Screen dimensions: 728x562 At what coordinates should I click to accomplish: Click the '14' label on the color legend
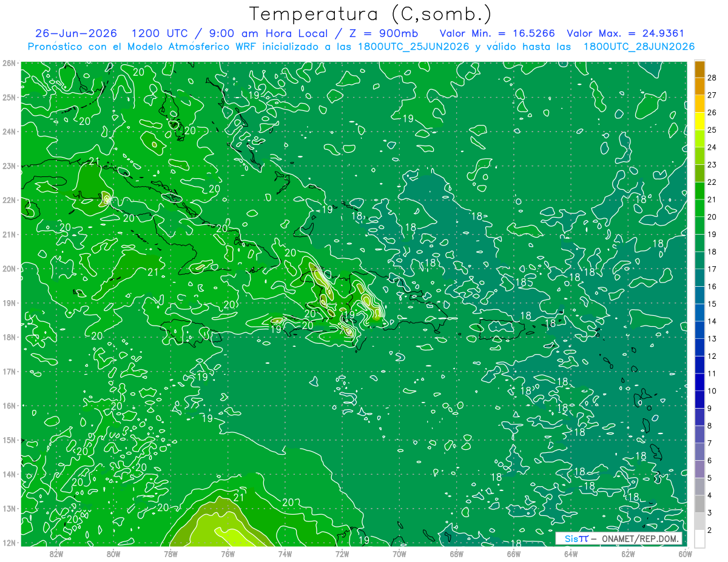[x=712, y=321]
